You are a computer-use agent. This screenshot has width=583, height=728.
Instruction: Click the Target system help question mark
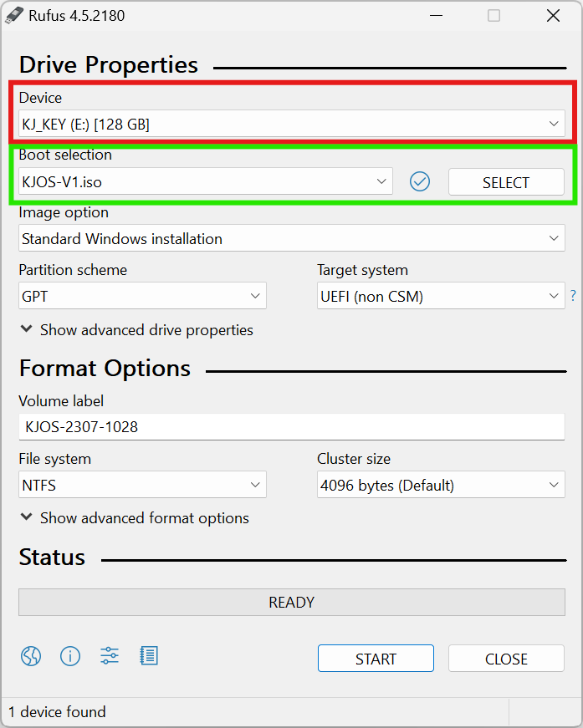point(573,295)
